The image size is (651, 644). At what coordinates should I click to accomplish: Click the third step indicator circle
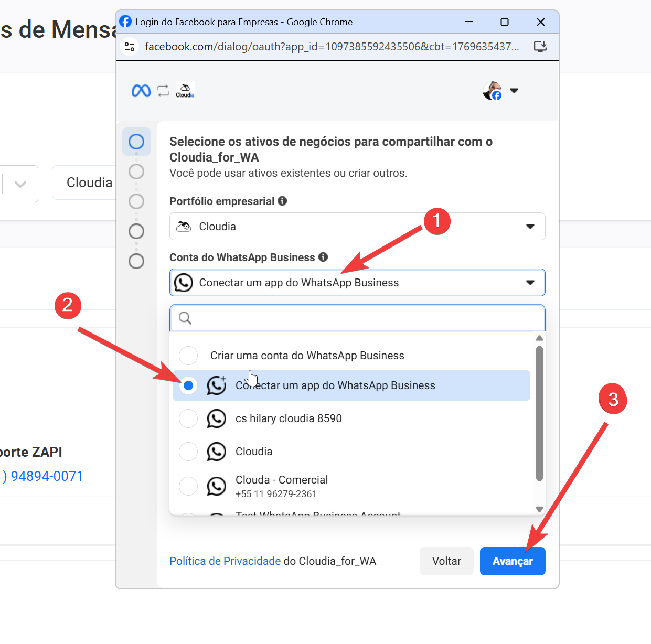[136, 201]
